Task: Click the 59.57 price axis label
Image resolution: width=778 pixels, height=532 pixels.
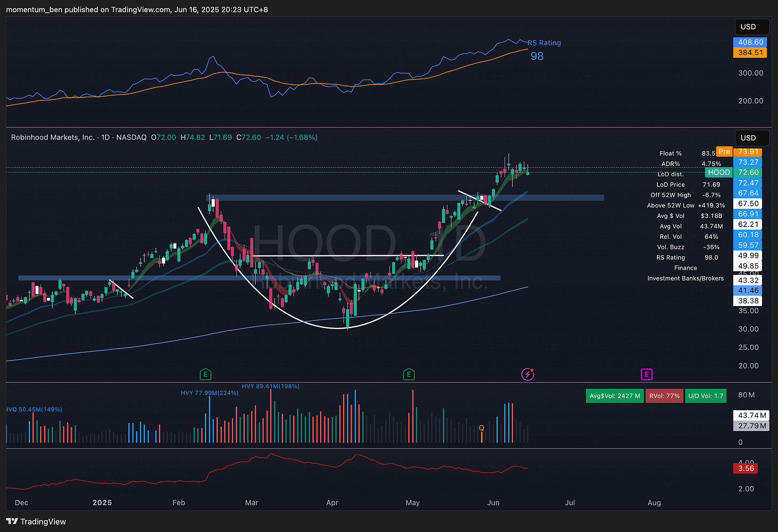Action: click(x=748, y=245)
